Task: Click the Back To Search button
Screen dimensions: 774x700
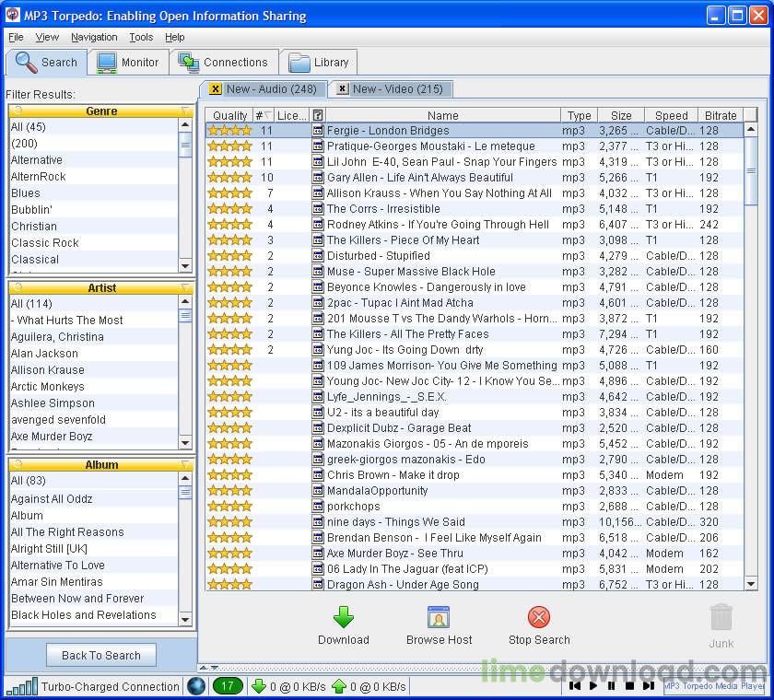Action: point(101,656)
